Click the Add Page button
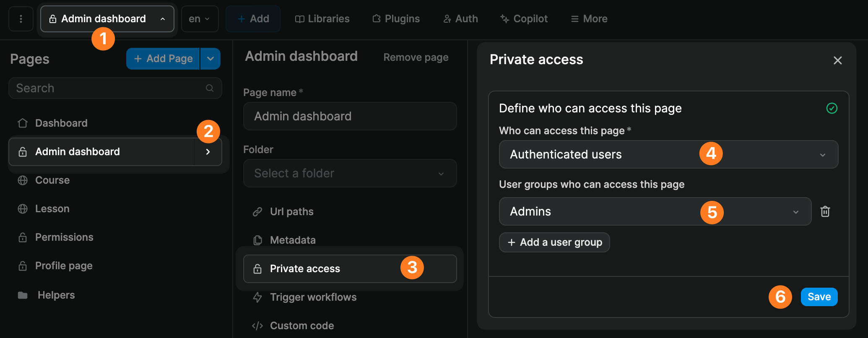This screenshot has width=868, height=338. point(163,59)
